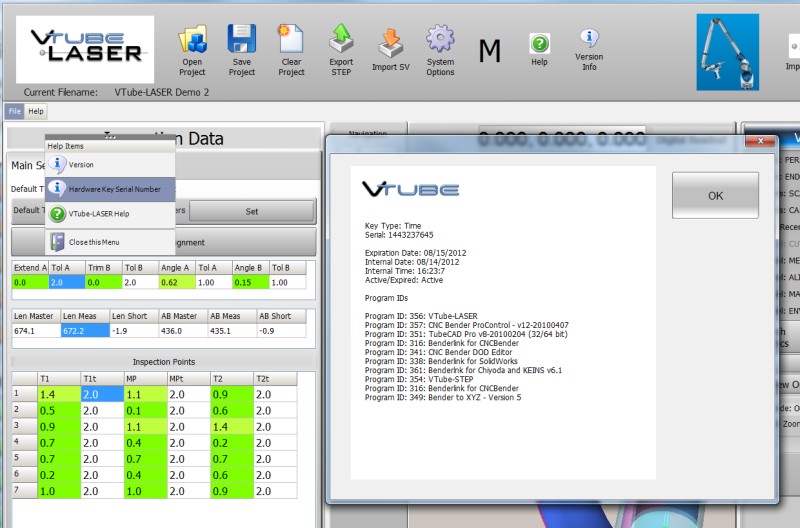Open the File menu
The width and height of the screenshot is (800, 528).
point(14,111)
